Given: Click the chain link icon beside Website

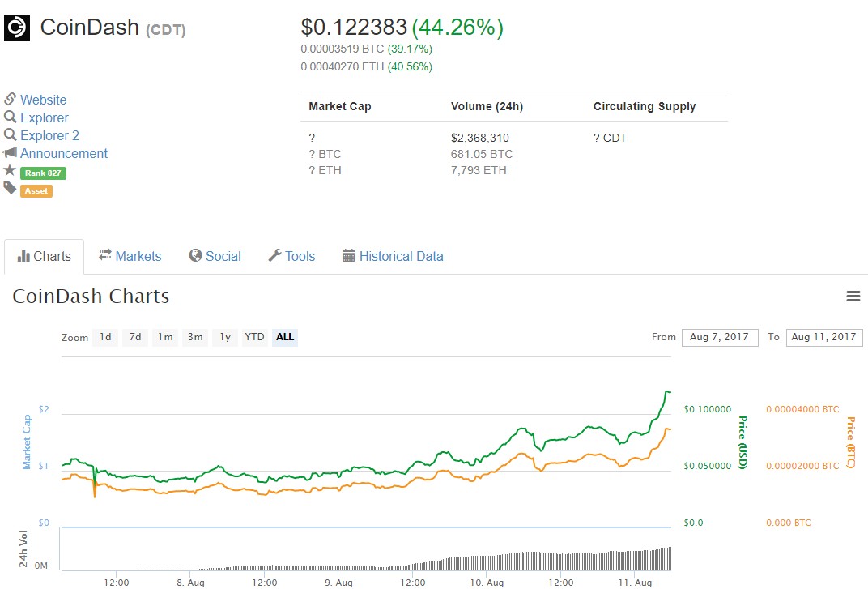Looking at the screenshot, I should pos(10,99).
